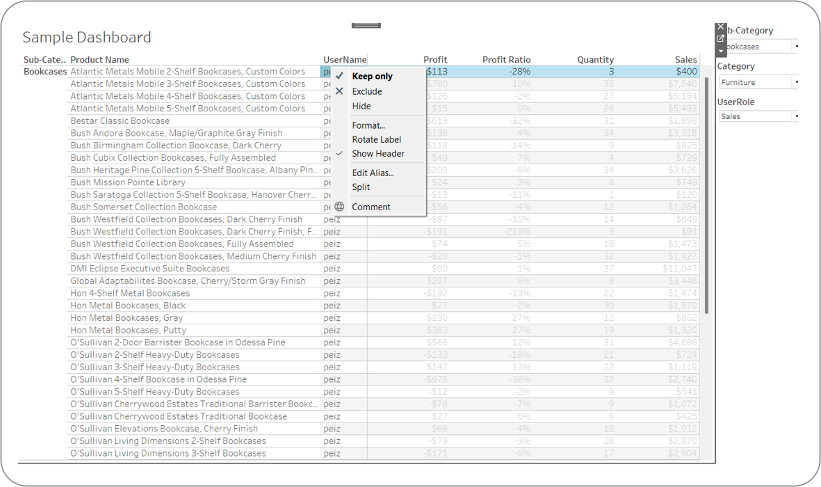This screenshot has height=487, width=821.
Task: Select O'Sullivan 2-Shelf Heavy-Duty Bookcases row
Action: click(x=154, y=355)
